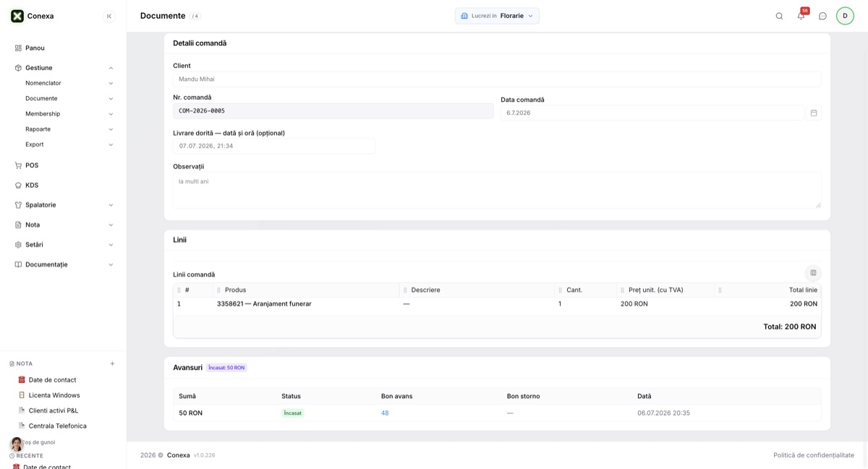The image size is (868, 469).
Task: Open the column settings icon above the order lines table
Action: point(813,272)
